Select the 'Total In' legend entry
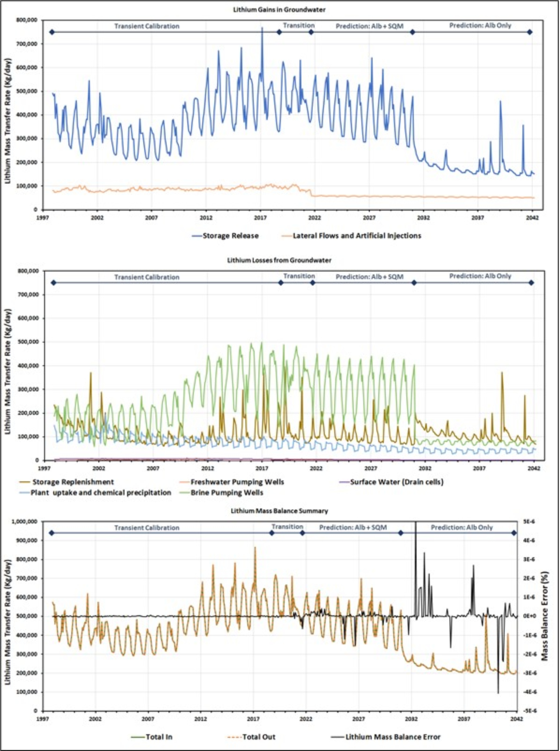The height and width of the screenshot is (751, 560). point(152,737)
